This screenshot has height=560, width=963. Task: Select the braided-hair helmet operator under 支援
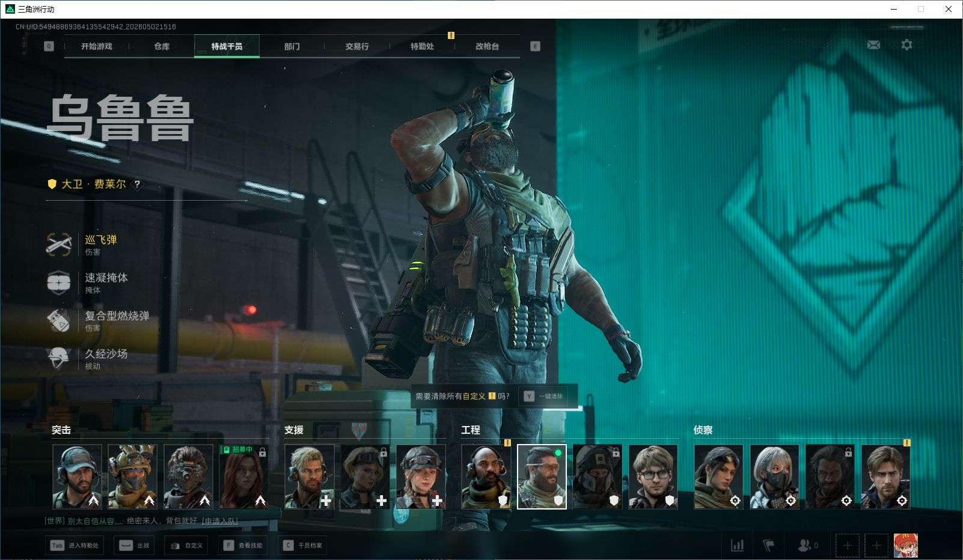pyautogui.click(x=421, y=477)
